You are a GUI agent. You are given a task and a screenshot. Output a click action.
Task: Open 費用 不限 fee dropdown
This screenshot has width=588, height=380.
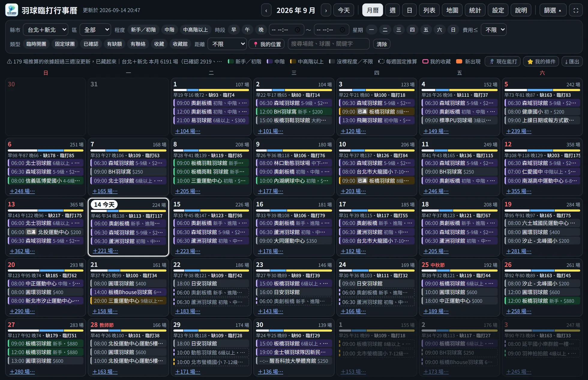coord(494,30)
